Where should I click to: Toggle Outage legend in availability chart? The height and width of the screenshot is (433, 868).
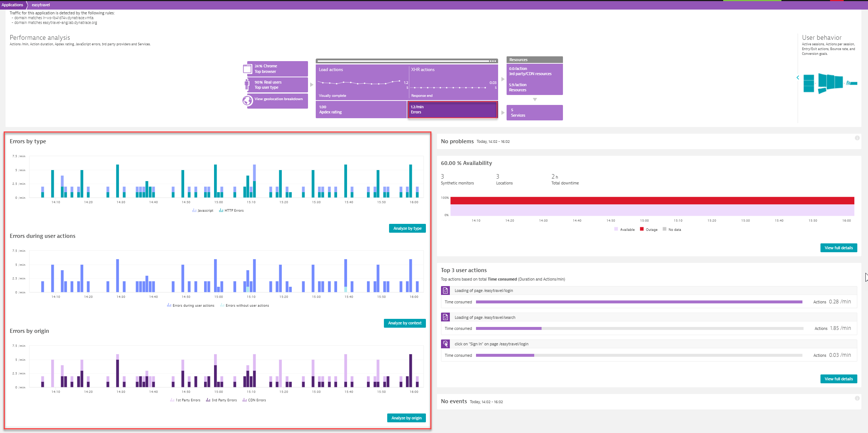click(x=649, y=229)
